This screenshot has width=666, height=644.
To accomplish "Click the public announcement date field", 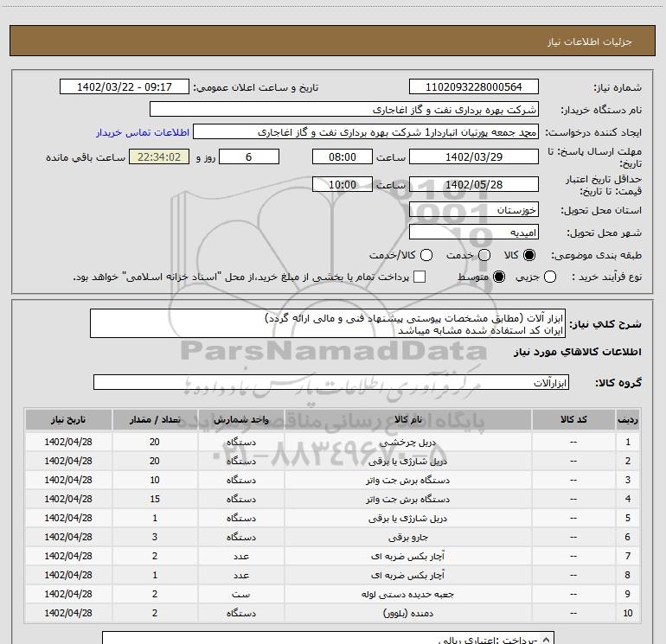I will click(125, 87).
